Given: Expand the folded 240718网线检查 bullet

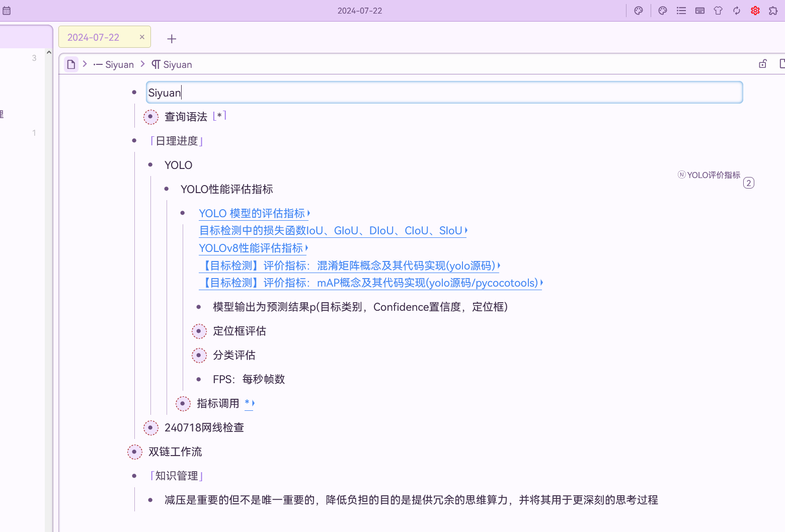Looking at the screenshot, I should pyautogui.click(x=150, y=427).
